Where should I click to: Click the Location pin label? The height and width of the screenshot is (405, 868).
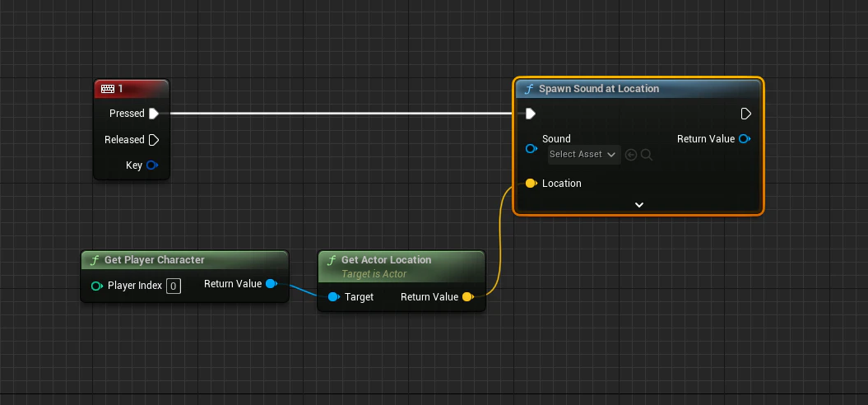tap(561, 184)
